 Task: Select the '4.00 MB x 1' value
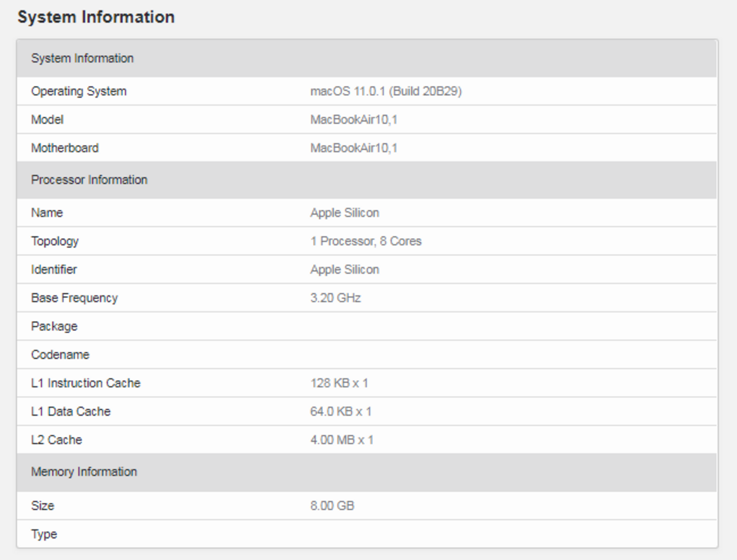pos(342,440)
